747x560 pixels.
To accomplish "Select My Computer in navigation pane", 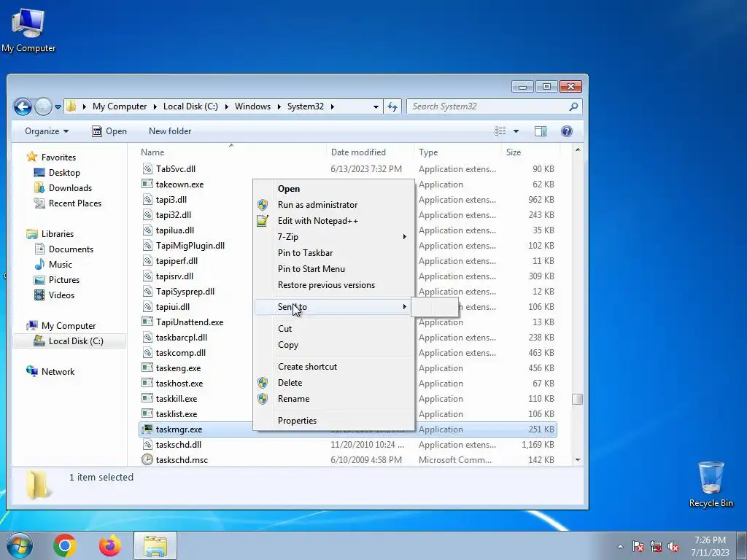I will tap(61, 326).
